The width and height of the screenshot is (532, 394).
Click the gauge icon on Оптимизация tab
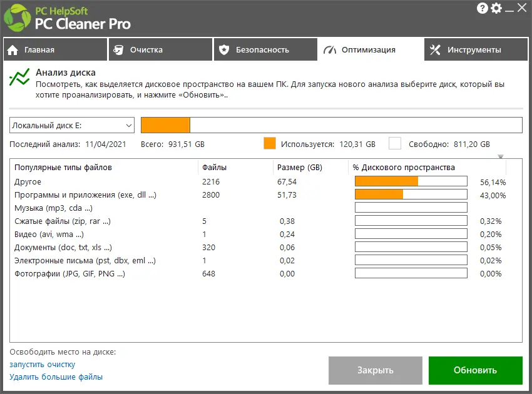[x=330, y=50]
